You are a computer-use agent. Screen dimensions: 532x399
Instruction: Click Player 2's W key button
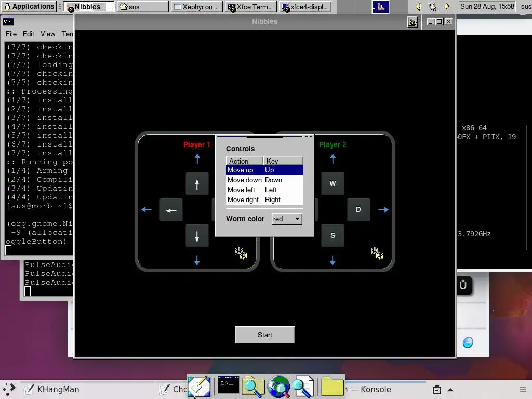coord(332,184)
